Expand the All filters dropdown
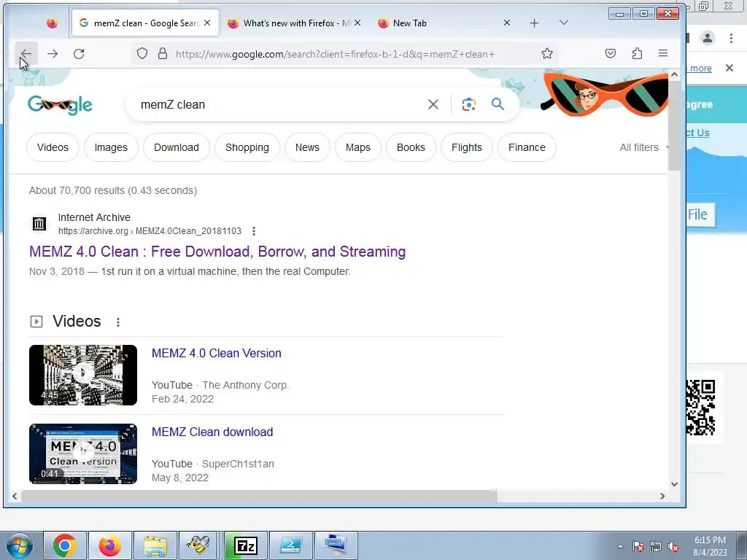The image size is (747, 560). click(643, 147)
